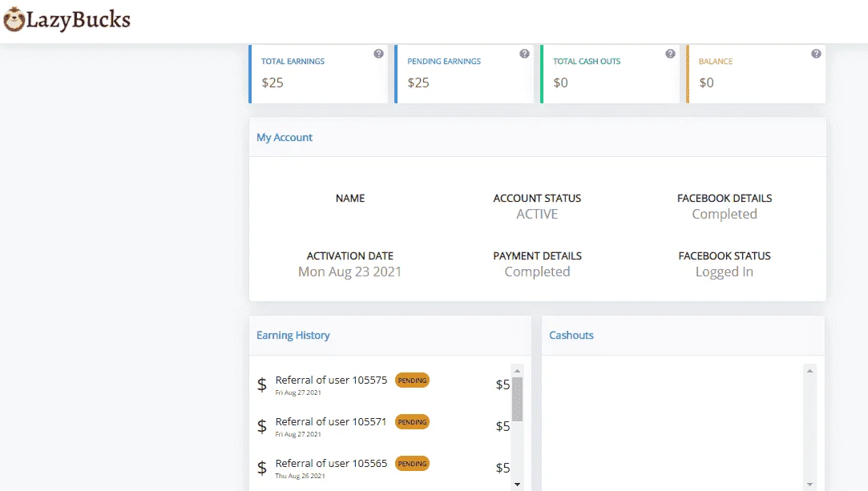Select the Pending Earnings $25 value

coord(418,83)
